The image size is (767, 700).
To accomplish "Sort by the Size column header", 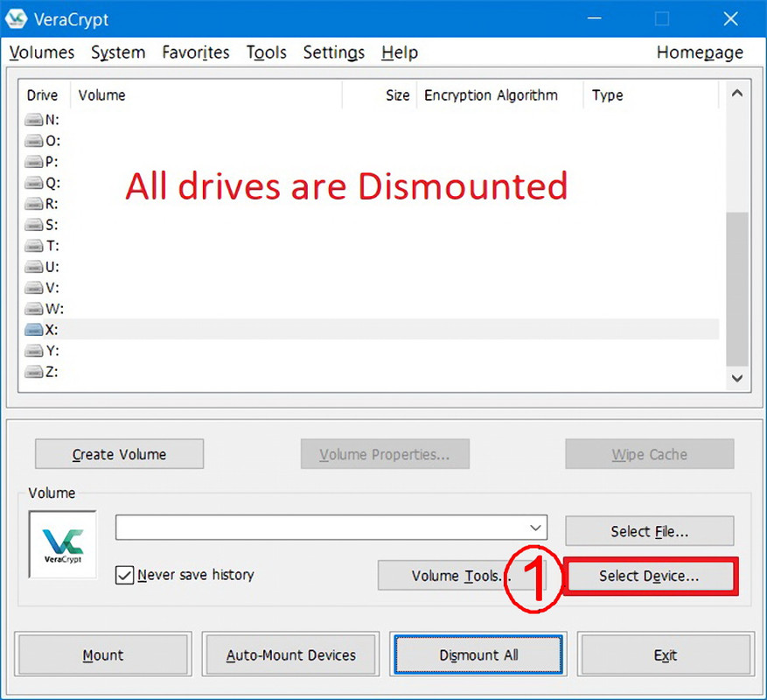I will point(380,95).
